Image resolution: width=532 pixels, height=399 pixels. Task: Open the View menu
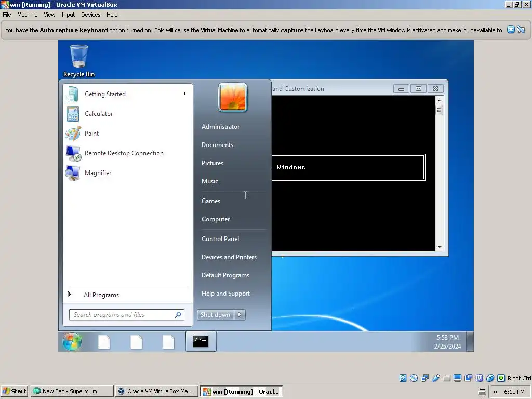point(49,15)
